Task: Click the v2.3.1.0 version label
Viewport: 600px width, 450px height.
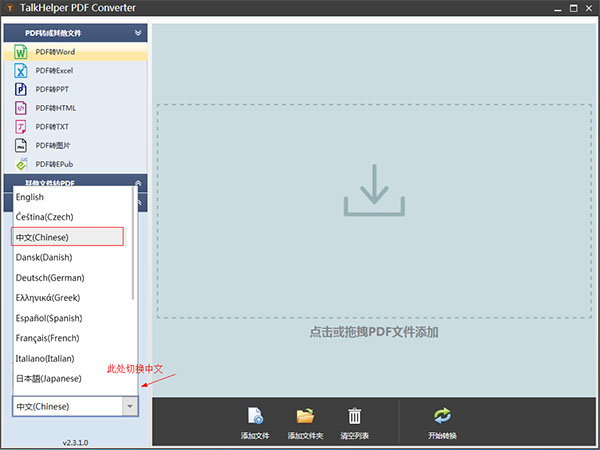Action: coord(75,443)
